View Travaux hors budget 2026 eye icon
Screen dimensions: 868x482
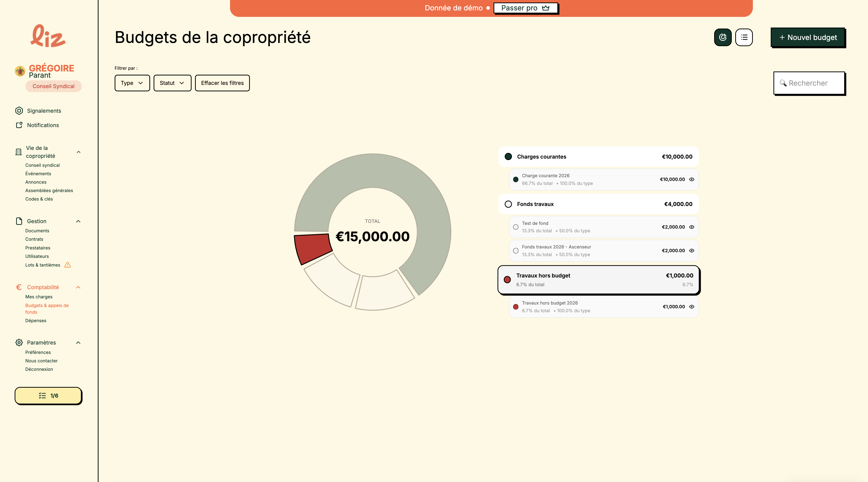click(x=692, y=307)
